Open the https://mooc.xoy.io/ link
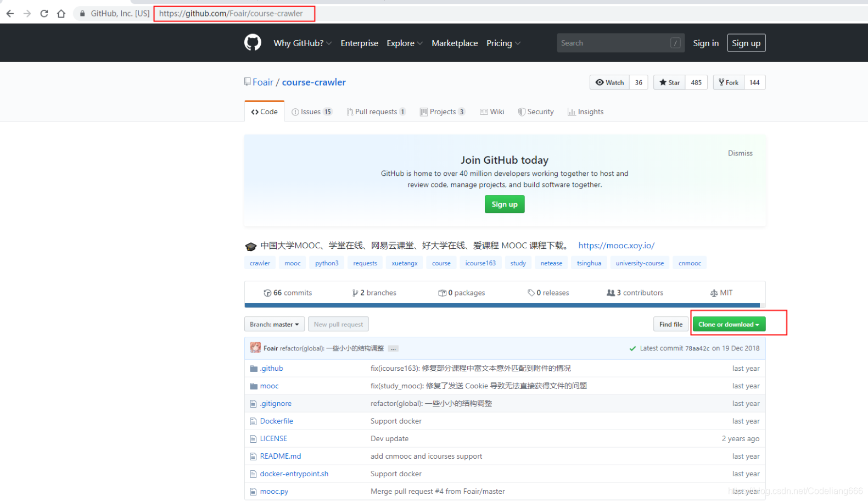The image size is (868, 501). [x=617, y=246]
